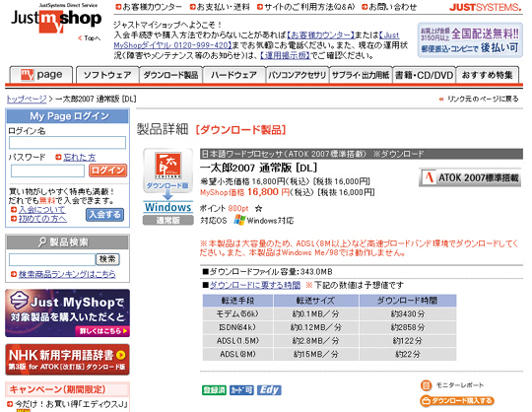Click the magnifier icon in 製品検索 header
This screenshot has width=532, height=412.
tap(42, 241)
